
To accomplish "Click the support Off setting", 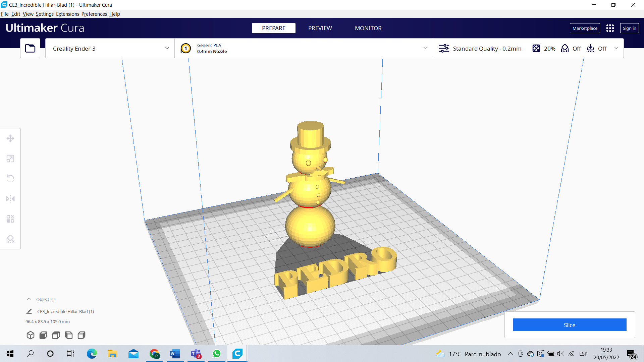I will 571,49.
